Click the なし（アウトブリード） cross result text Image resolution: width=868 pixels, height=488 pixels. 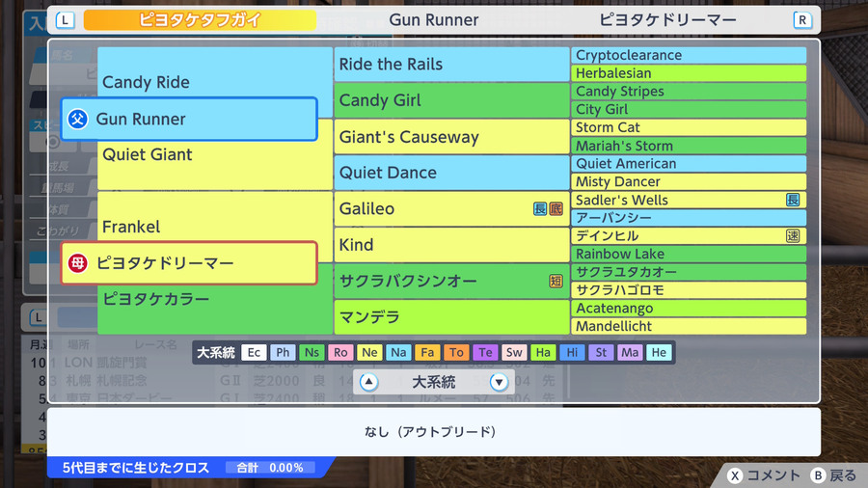(430, 431)
